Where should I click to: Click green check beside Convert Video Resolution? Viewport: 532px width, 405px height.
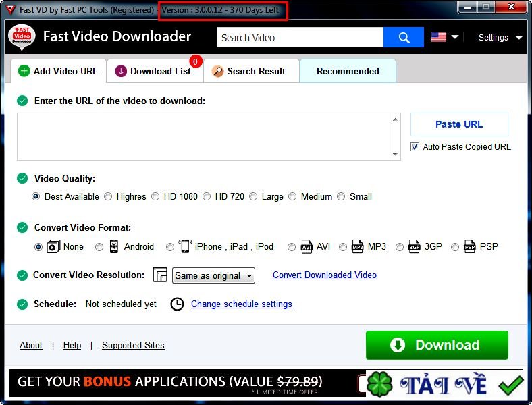point(22,275)
